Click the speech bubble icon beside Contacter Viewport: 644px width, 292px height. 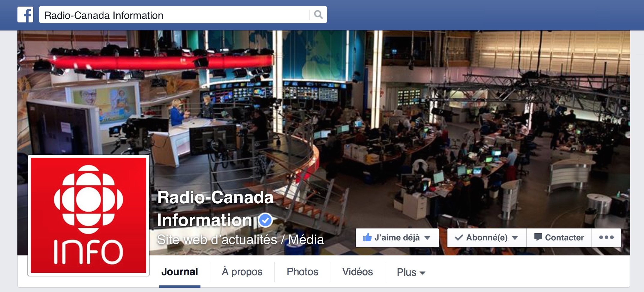538,237
